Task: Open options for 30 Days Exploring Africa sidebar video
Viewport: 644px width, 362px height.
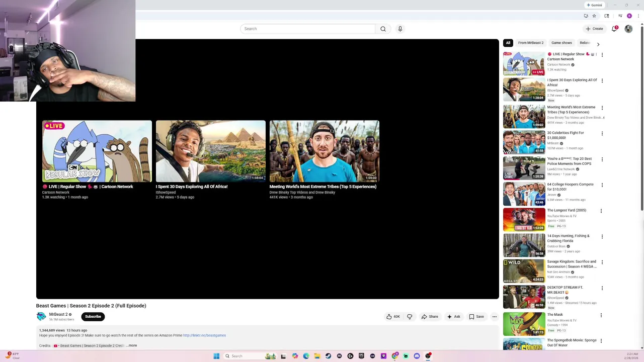Action: click(x=602, y=80)
